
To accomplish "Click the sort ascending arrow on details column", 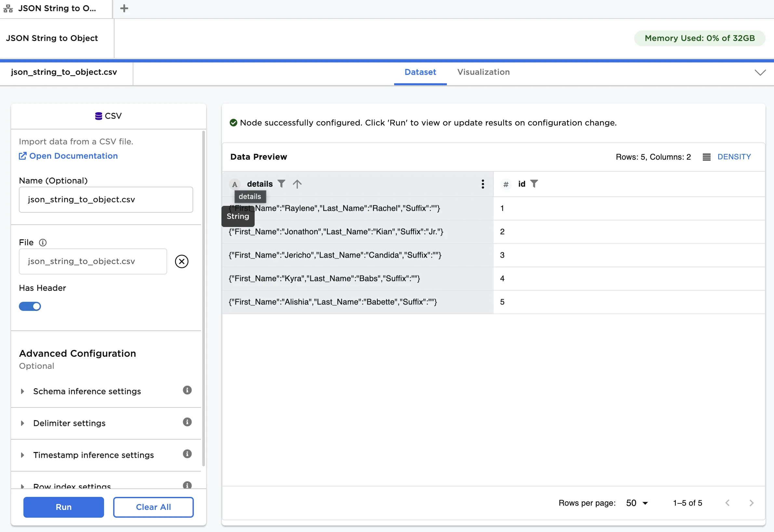I will click(297, 184).
